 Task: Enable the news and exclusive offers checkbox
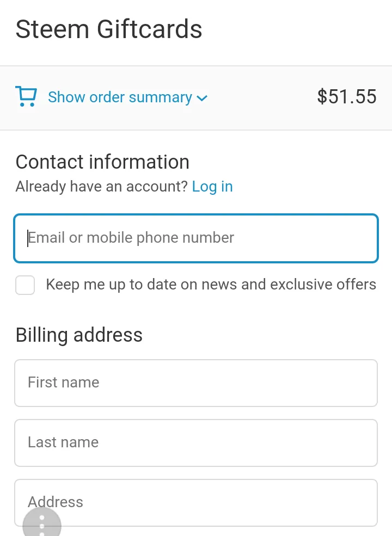[25, 285]
